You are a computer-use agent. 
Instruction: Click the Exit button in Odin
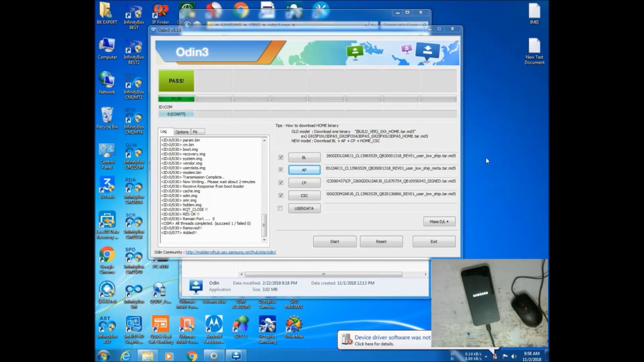point(434,241)
